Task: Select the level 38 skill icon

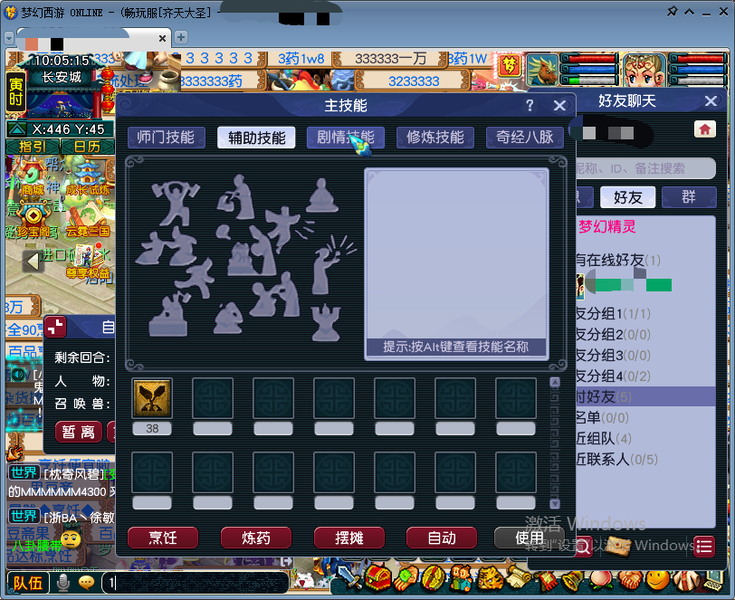Action: point(152,398)
